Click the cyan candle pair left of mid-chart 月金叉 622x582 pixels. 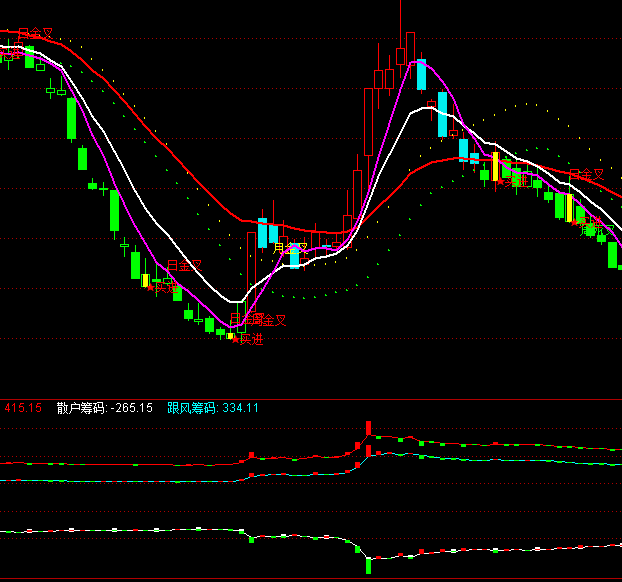267,233
